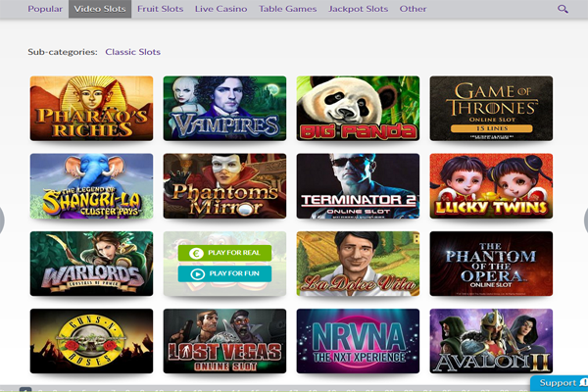Open the search magnifier icon
Screen dimensions: 588x392
tap(563, 9)
